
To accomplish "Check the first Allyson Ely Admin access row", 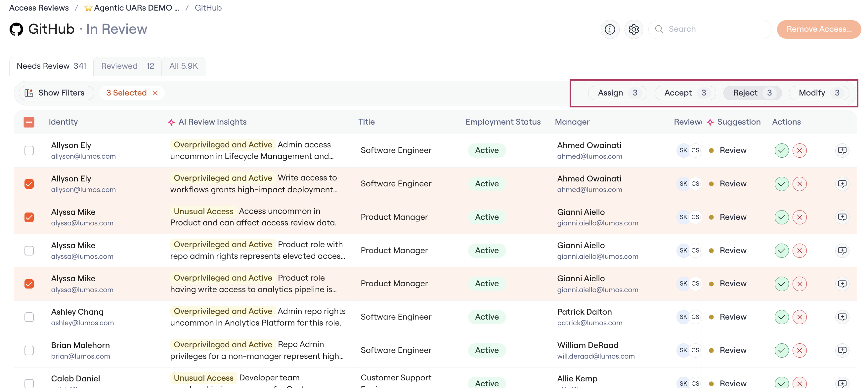I will (29, 150).
